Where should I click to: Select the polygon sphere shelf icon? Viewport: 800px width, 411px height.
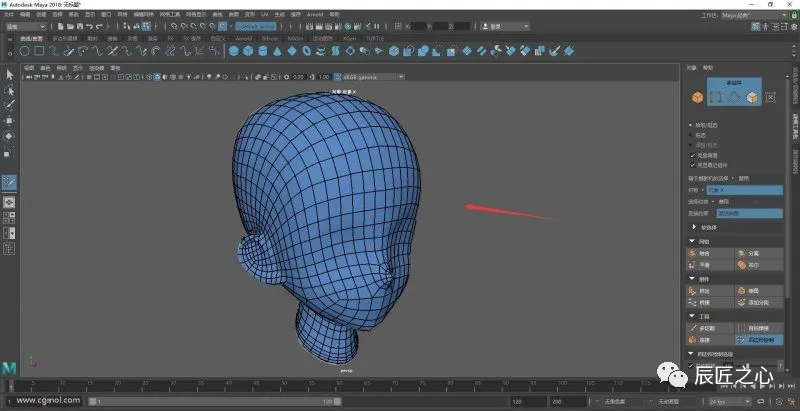click(234, 50)
